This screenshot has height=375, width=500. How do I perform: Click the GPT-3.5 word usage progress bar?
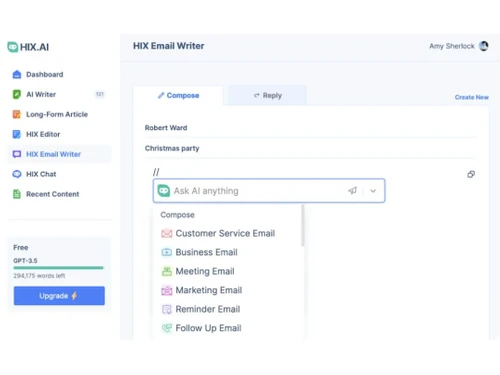tap(58, 268)
